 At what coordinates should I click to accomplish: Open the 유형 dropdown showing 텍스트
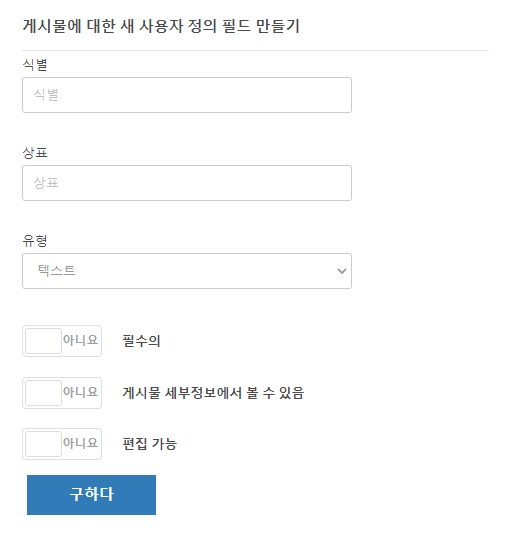tap(187, 271)
